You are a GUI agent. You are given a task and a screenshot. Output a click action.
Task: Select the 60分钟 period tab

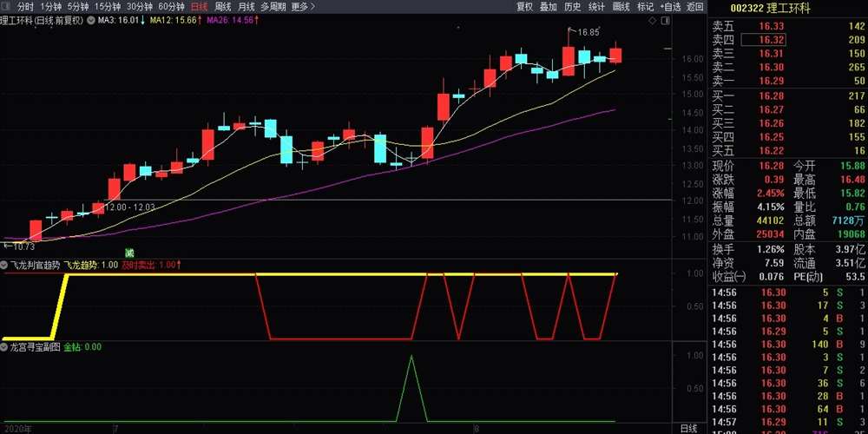pos(171,6)
